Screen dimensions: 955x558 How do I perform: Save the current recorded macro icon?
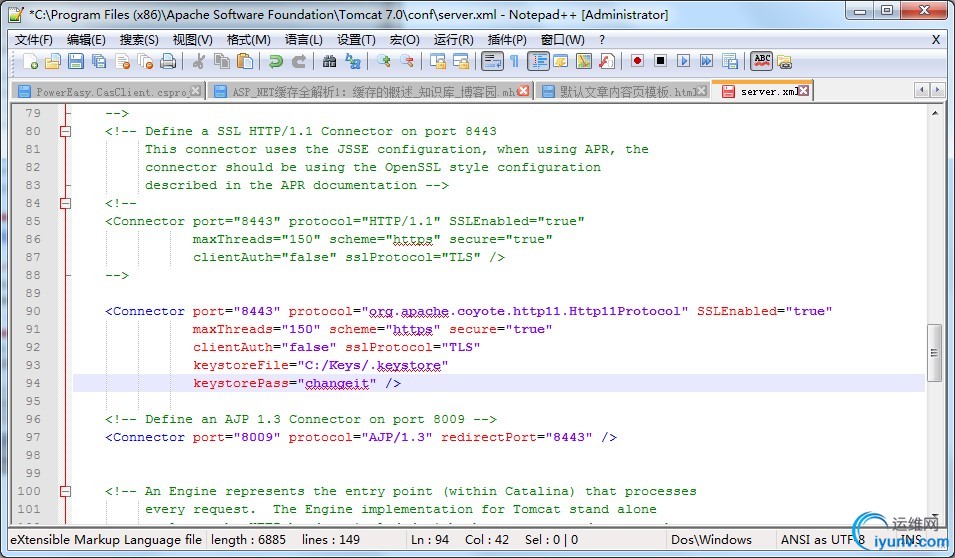730,61
